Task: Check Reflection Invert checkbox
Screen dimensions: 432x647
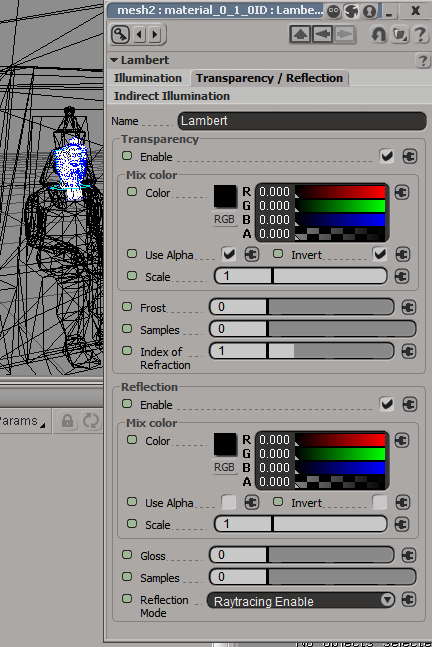Action: 380,502
